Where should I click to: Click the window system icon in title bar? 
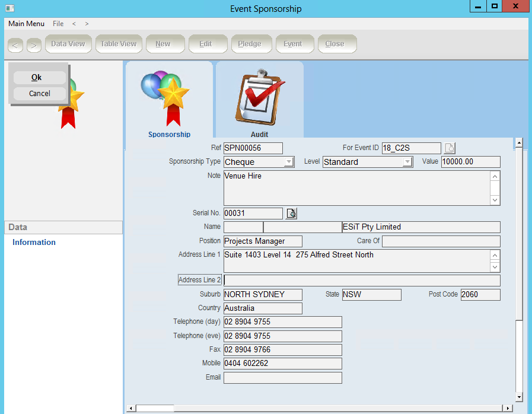click(8, 8)
